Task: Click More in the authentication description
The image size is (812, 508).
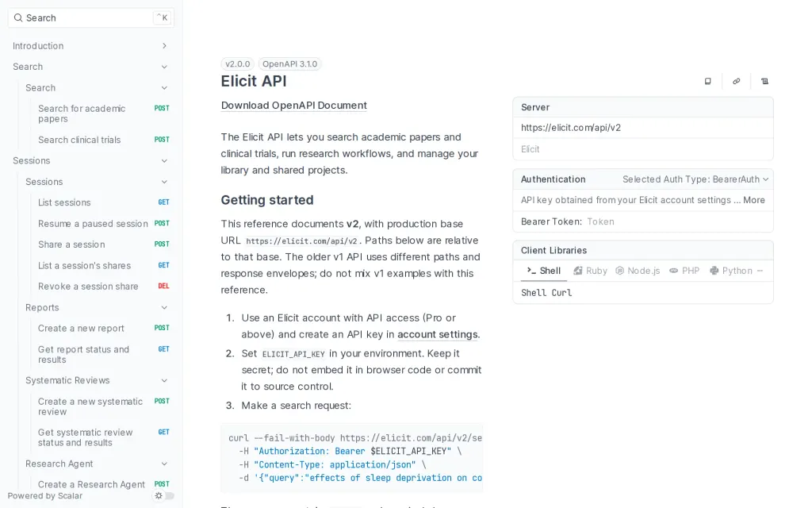Action: [753, 200]
